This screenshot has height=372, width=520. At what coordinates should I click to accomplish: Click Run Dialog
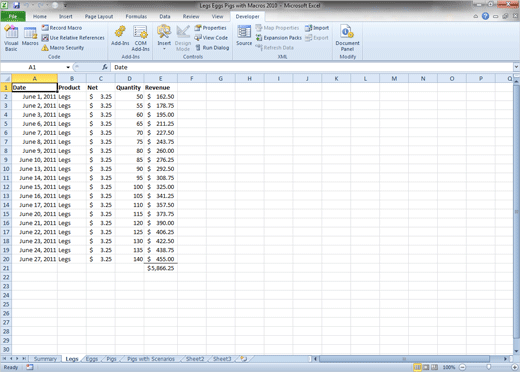click(212, 48)
